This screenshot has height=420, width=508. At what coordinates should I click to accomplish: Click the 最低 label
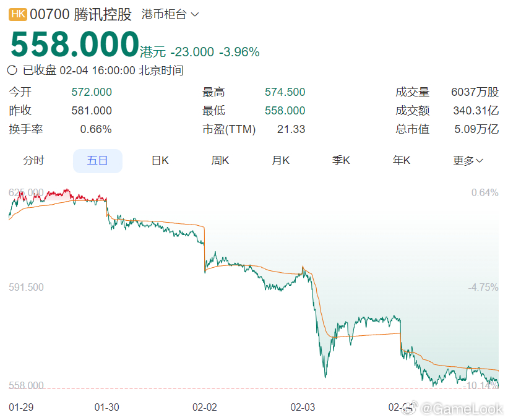point(213,111)
